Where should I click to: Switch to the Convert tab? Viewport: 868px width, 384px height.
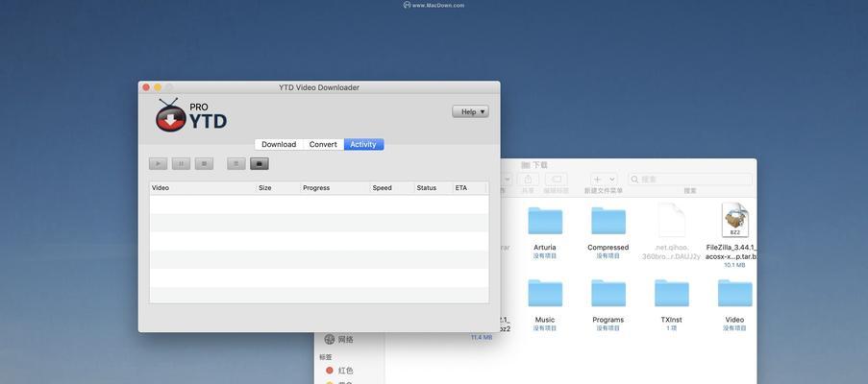323,144
